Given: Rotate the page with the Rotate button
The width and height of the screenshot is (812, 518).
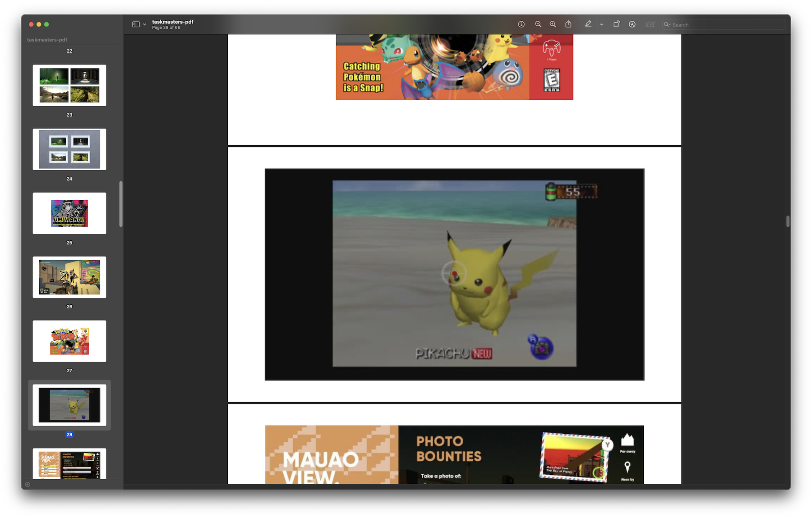Looking at the screenshot, I should coord(616,24).
